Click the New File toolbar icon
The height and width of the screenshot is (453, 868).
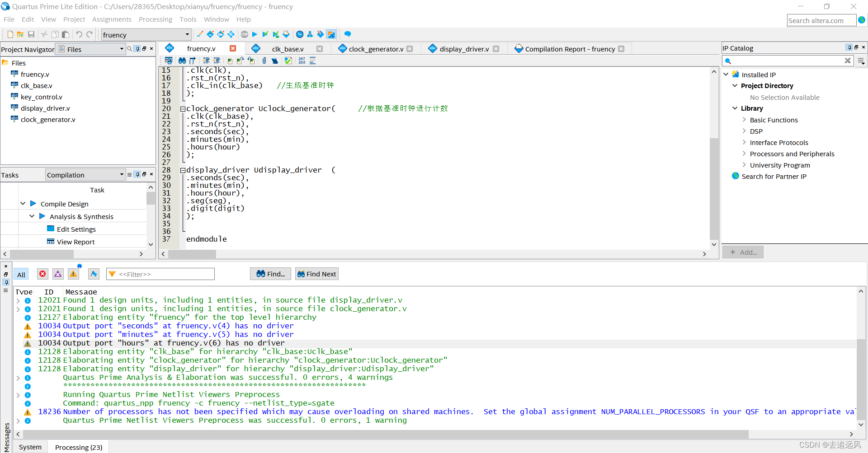tap(10, 34)
